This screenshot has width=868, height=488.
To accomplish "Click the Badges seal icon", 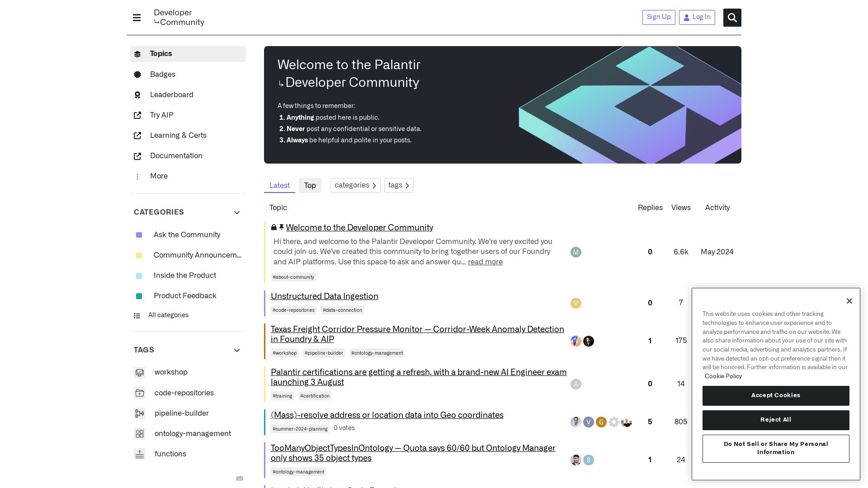I will point(137,75).
